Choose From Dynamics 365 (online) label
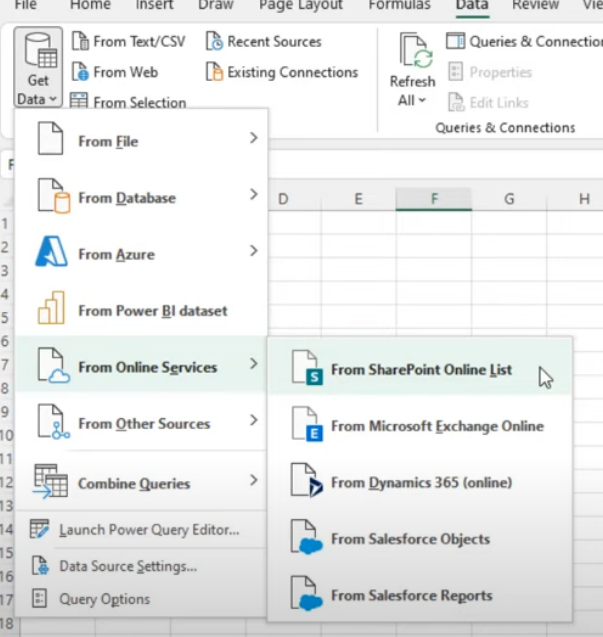This screenshot has height=637, width=603. pos(421,483)
